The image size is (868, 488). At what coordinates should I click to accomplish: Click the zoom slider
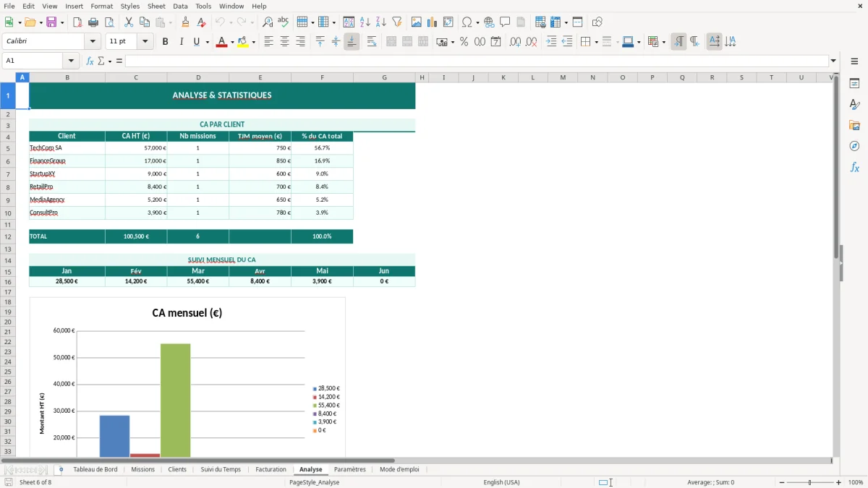(x=810, y=482)
